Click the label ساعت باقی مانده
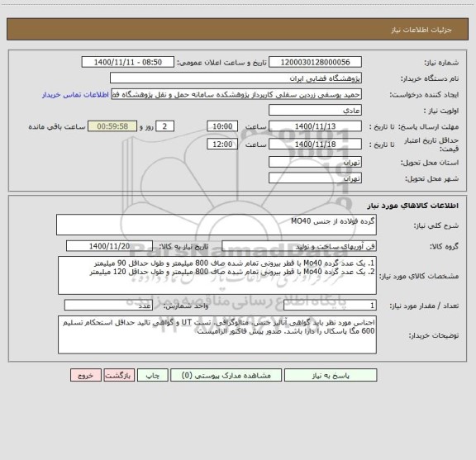476x460 pixels. [57, 126]
